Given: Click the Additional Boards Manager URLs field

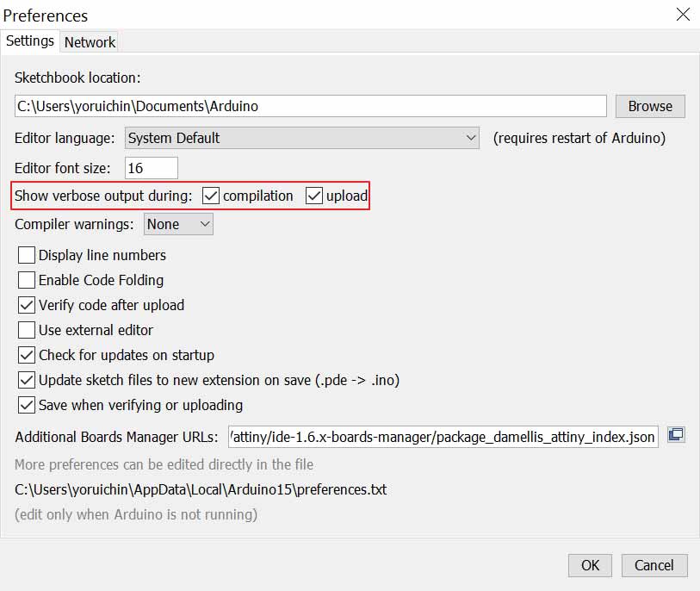Looking at the screenshot, I should click(443, 437).
